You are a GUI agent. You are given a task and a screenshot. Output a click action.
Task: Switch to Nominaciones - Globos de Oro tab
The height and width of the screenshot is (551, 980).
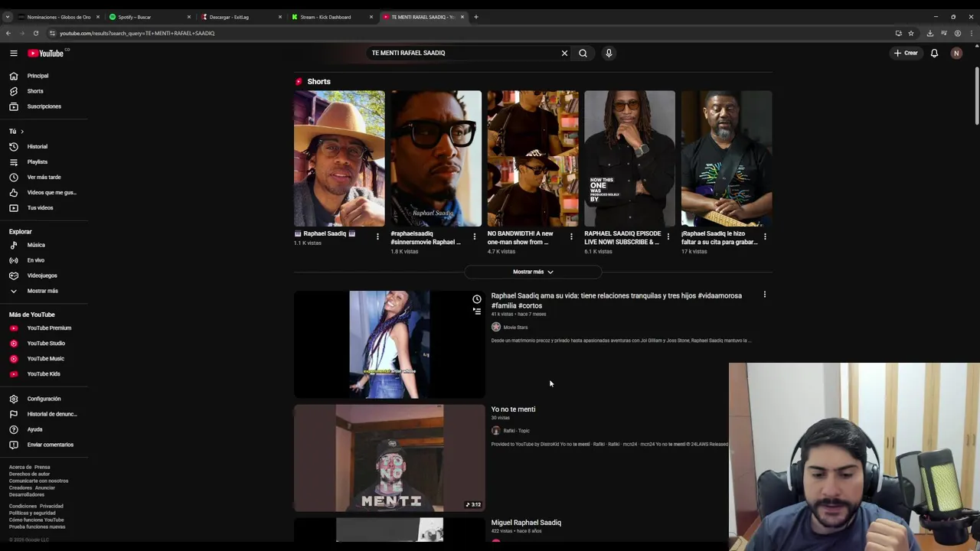[58, 17]
